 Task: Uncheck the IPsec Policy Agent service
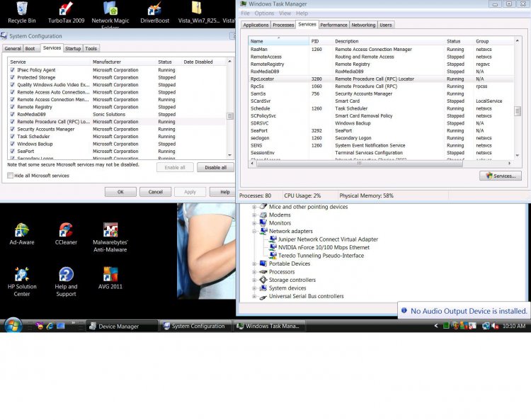pos(13,70)
